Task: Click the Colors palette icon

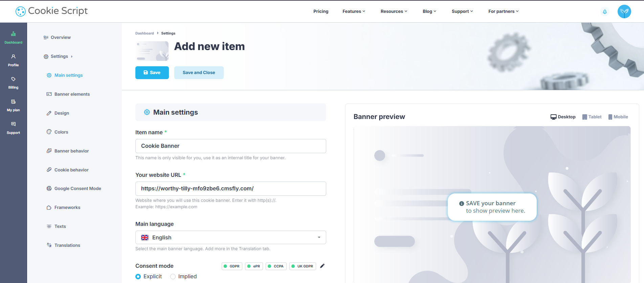Action: tap(49, 132)
